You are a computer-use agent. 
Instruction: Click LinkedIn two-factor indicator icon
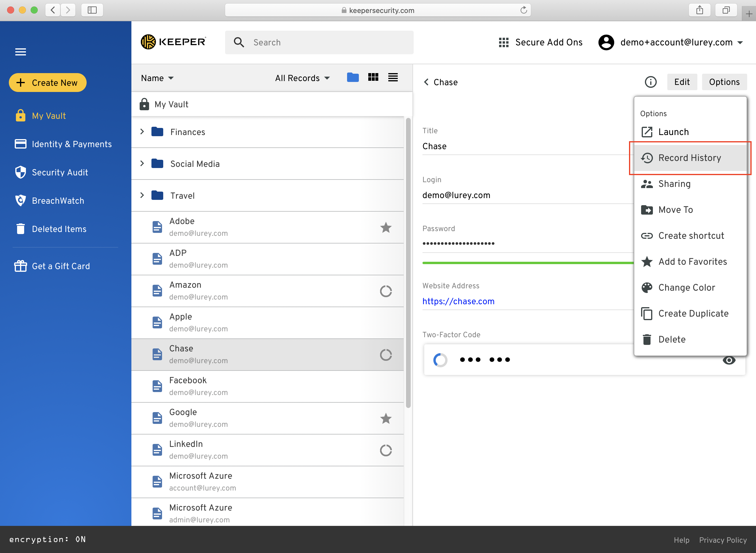(386, 450)
